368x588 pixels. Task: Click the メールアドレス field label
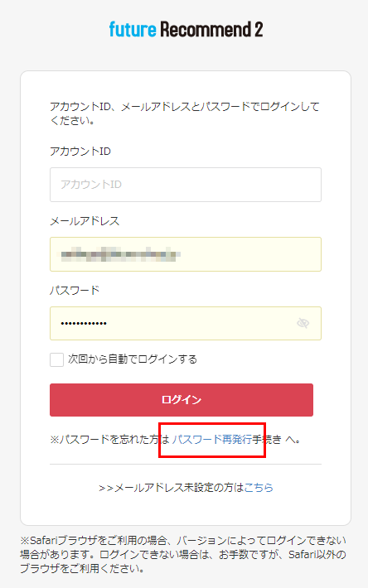coord(85,221)
